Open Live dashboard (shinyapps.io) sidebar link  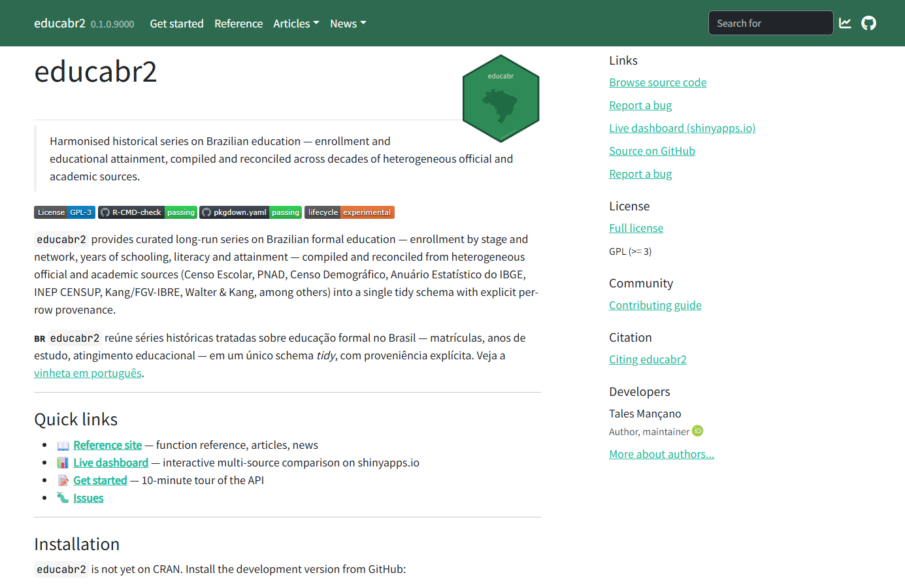click(682, 128)
